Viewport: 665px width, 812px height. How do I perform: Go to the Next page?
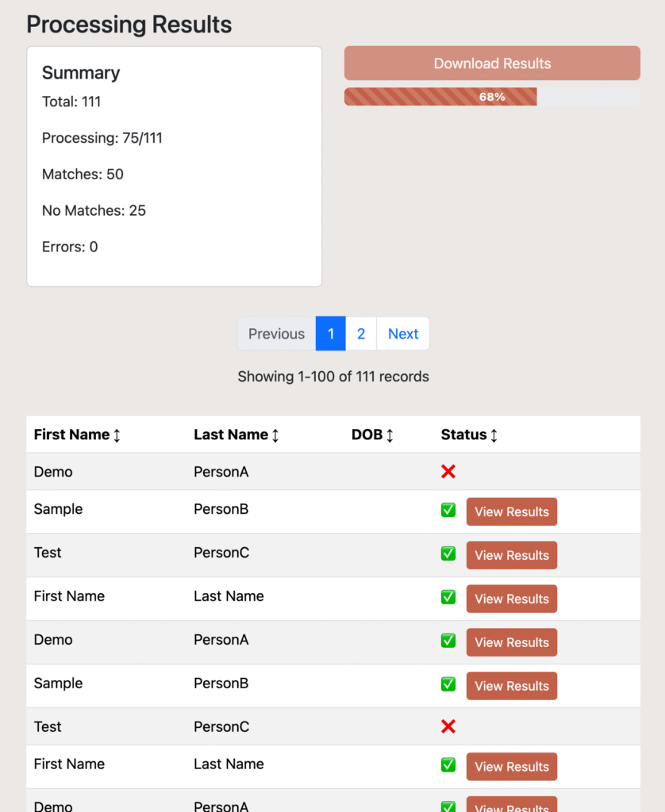tap(403, 333)
